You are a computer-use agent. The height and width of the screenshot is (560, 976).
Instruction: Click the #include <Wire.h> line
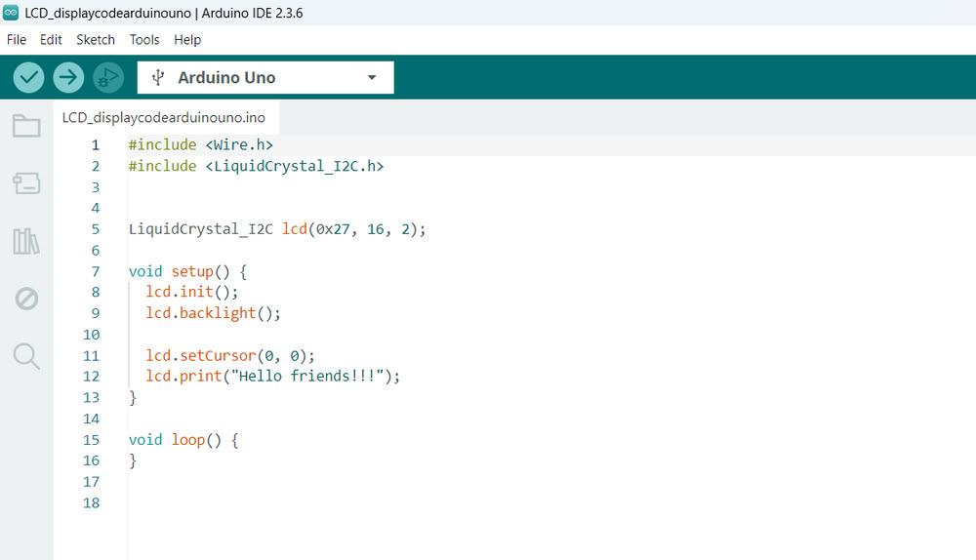pyautogui.click(x=200, y=145)
